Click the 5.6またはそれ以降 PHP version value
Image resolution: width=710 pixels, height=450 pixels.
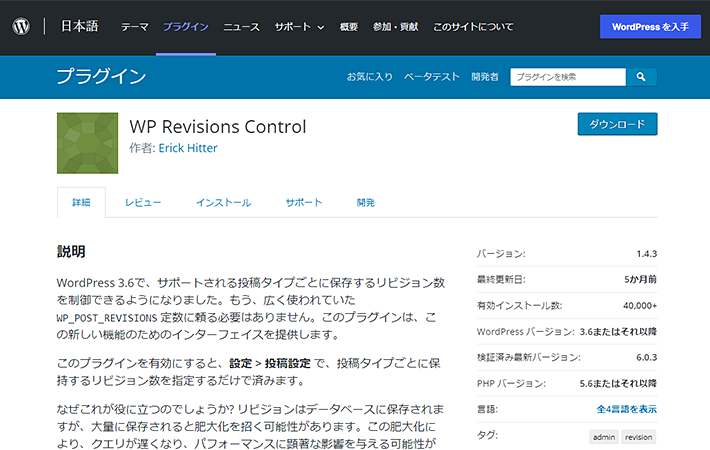618,383
